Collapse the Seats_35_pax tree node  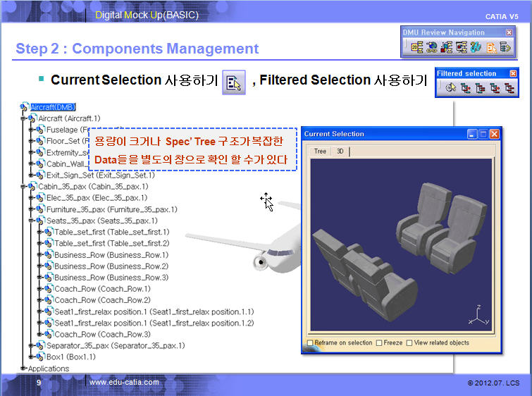pyautogui.click(x=31, y=221)
